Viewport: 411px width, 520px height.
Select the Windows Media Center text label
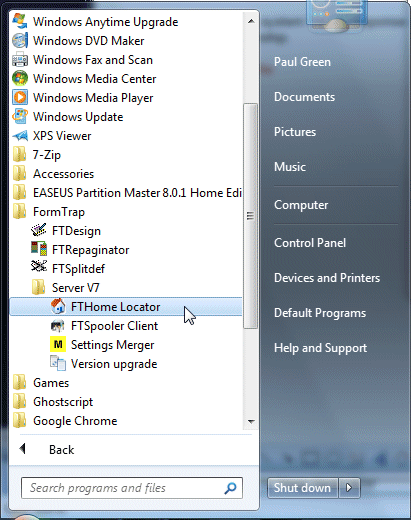pos(94,79)
